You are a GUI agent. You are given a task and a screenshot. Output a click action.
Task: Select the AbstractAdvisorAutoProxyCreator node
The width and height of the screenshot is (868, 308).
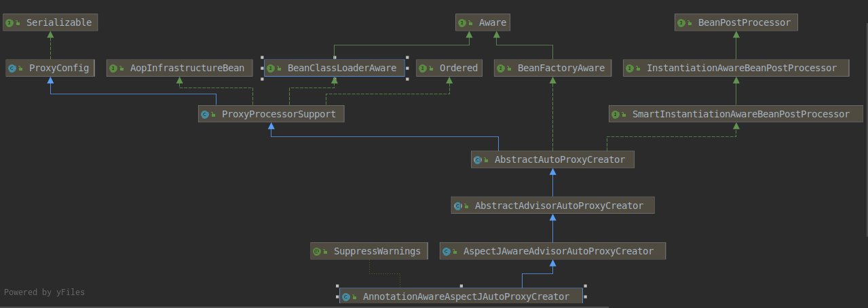(559, 206)
